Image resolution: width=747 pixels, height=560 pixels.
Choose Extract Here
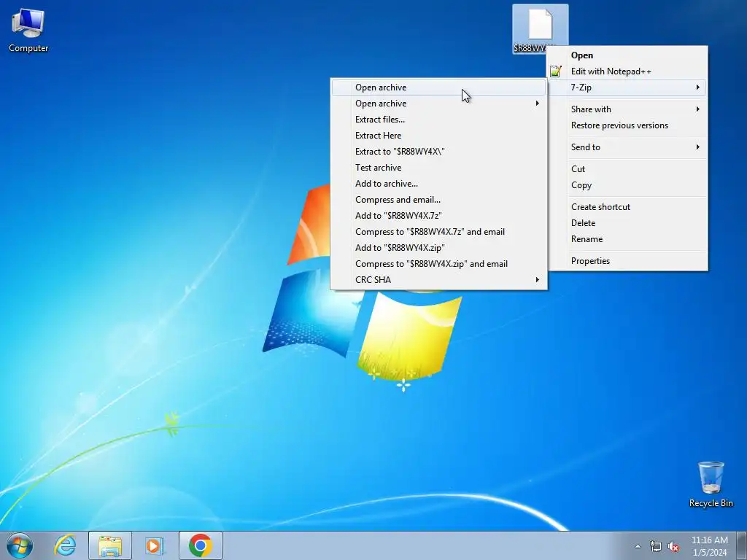coord(438,136)
